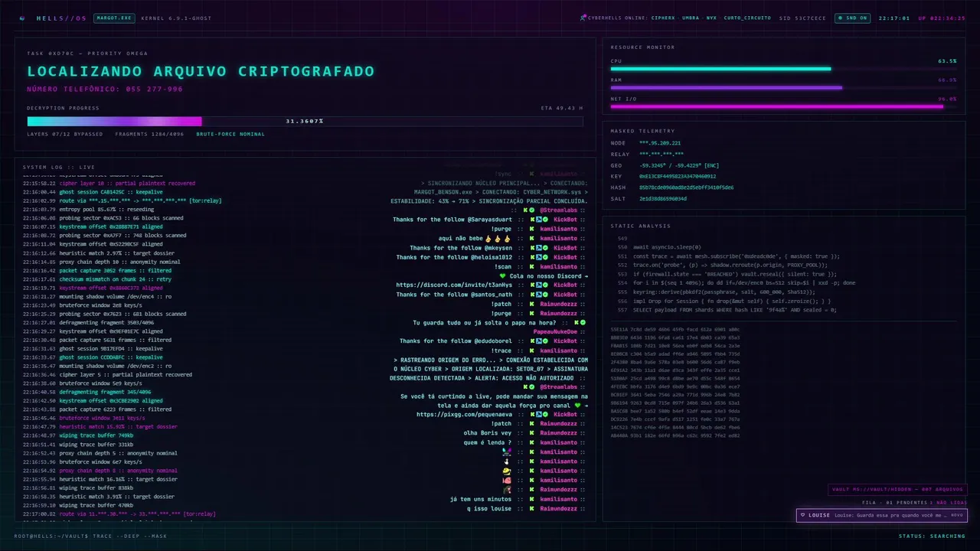980x551 pixels.
Task: Click the KEY value 0xE13C8F4495B23A3470460912
Action: (678, 176)
